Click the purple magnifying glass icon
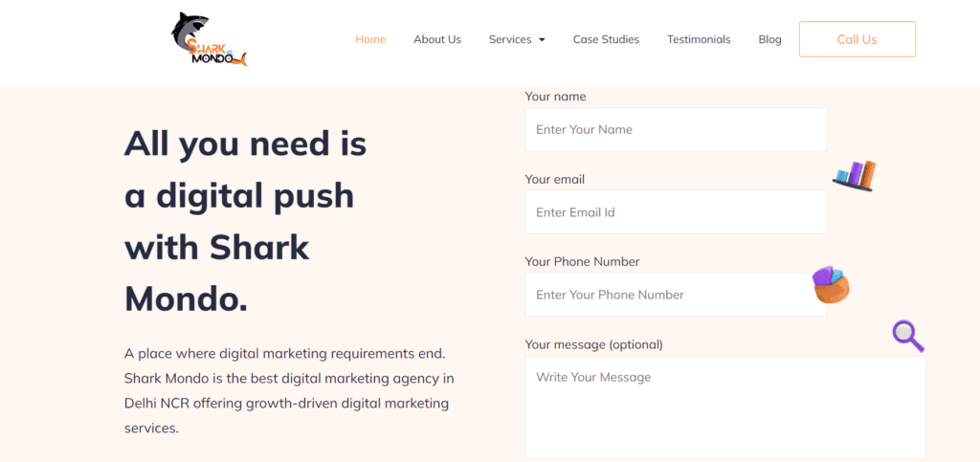 point(908,337)
